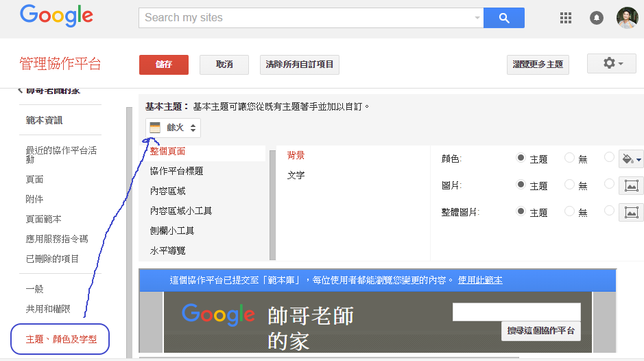Select 無 radio for 整體圖片
This screenshot has width=644, height=361.
pyautogui.click(x=569, y=212)
